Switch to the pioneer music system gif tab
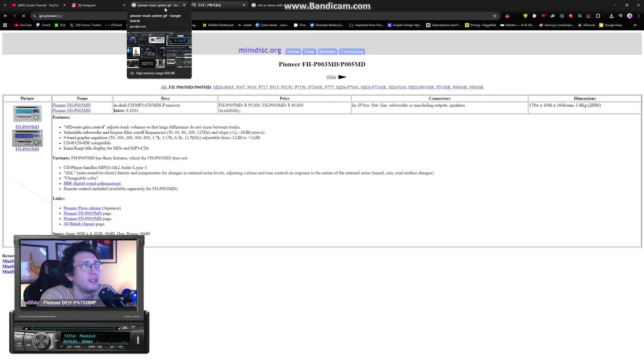Screen dimensions: 644x362 [x=158, y=5]
